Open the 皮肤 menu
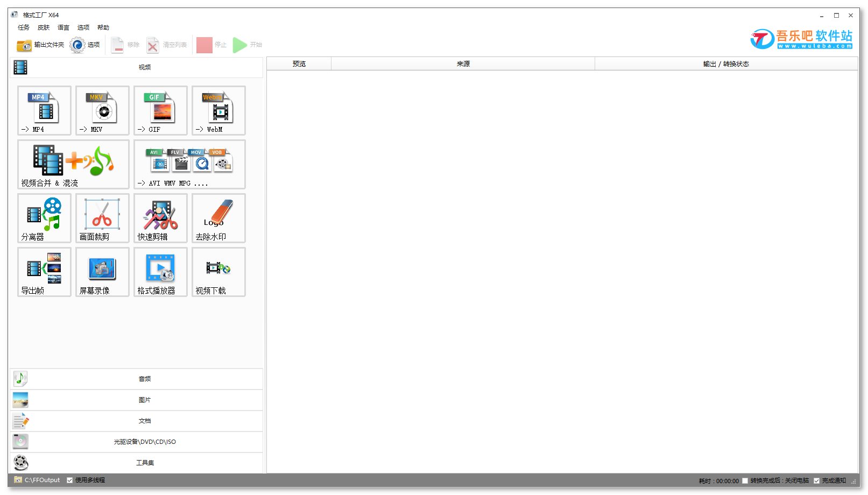The width and height of the screenshot is (868, 495). click(x=44, y=27)
